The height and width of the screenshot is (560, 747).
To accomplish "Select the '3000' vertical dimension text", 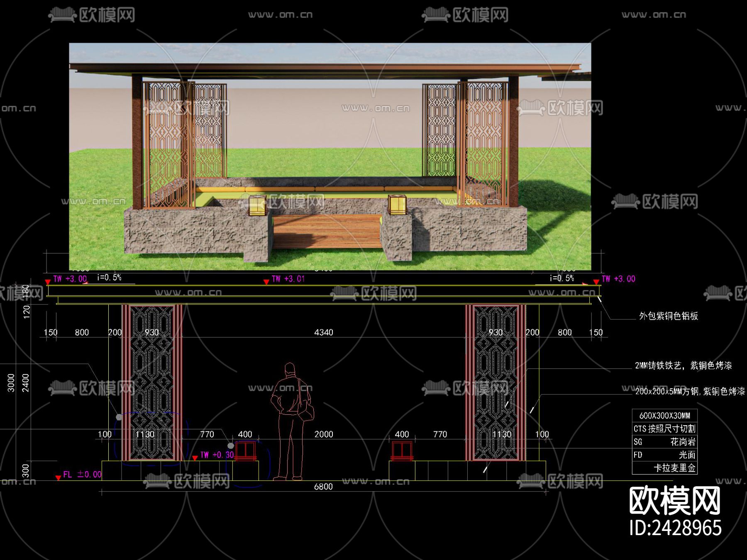I will click(x=11, y=383).
